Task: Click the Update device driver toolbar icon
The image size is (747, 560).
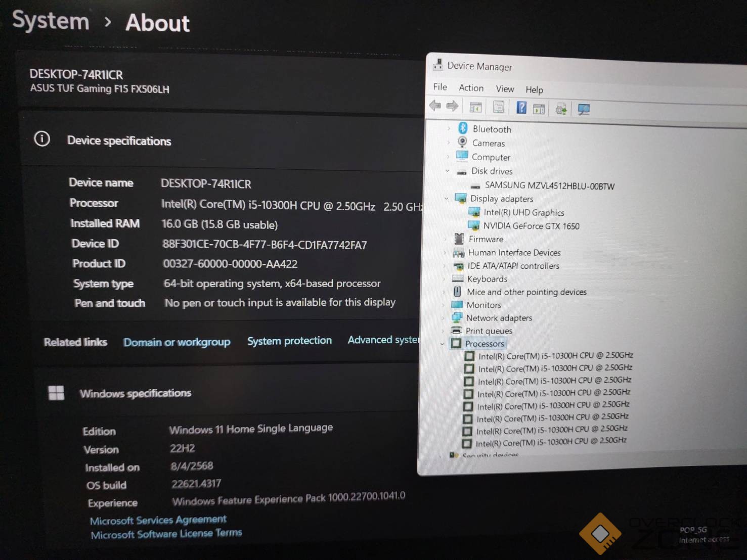Action: (x=561, y=109)
